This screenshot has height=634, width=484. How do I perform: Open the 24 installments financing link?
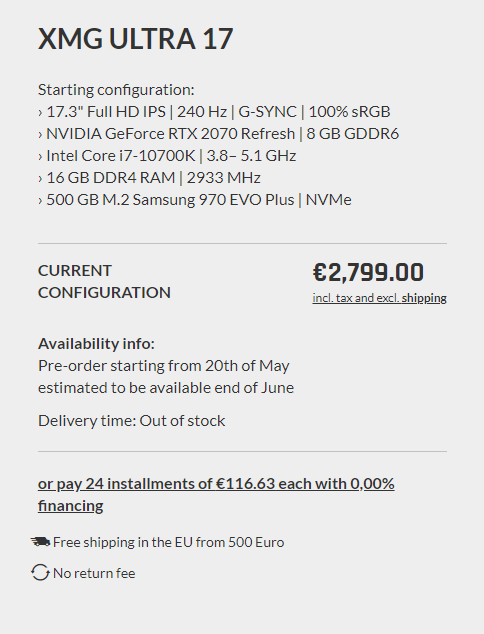pyautogui.click(x=216, y=495)
